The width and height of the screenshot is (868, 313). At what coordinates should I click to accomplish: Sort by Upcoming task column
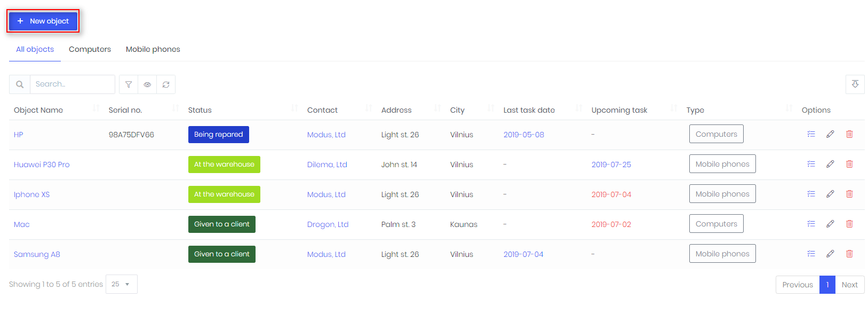(x=635, y=109)
